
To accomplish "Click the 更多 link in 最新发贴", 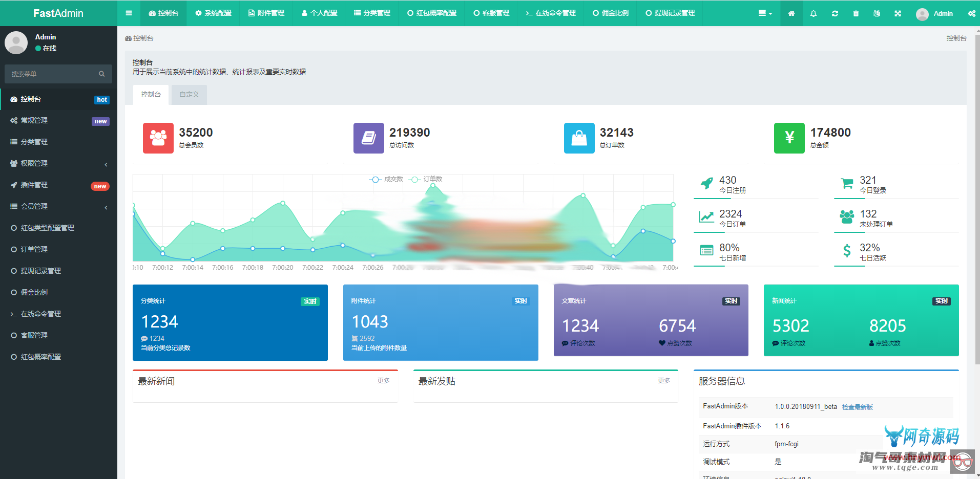I will tap(664, 381).
